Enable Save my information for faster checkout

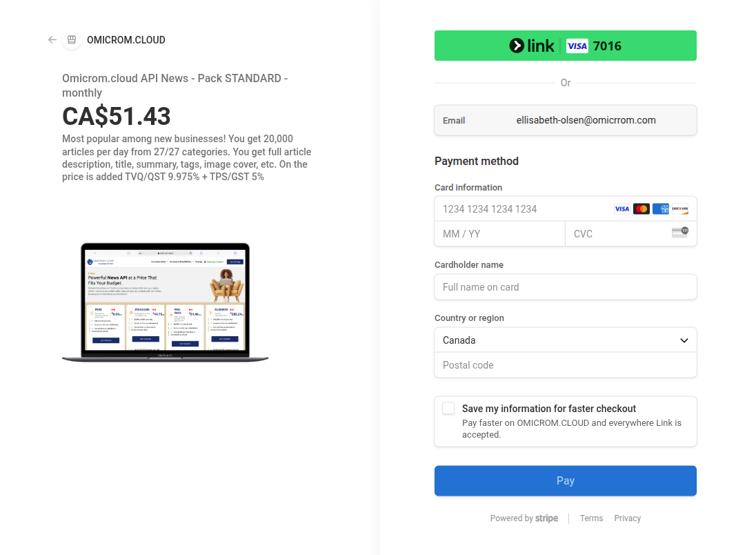448,409
